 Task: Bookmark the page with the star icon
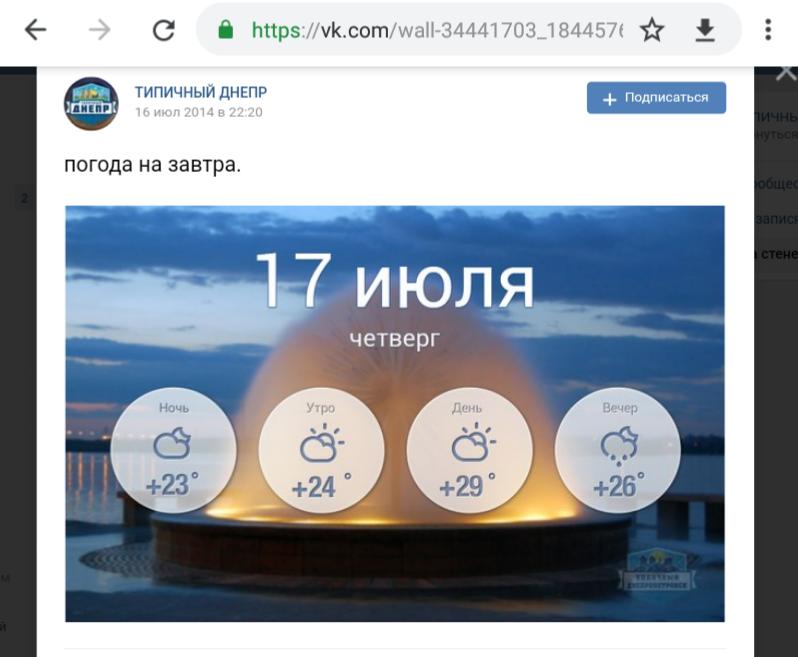coord(652,30)
